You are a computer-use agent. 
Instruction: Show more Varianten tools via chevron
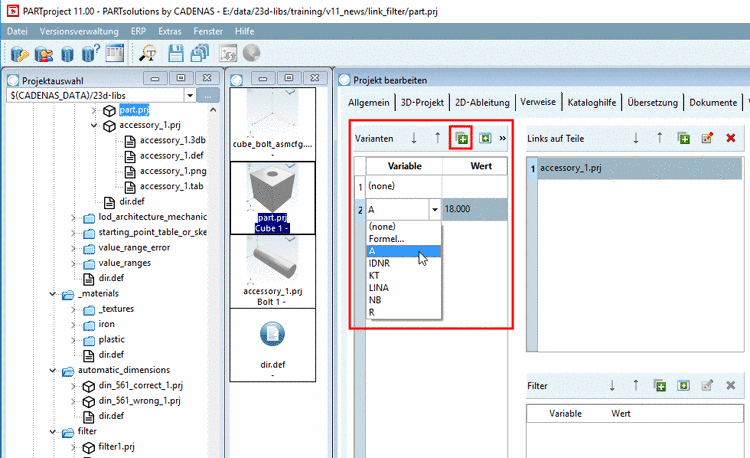(x=503, y=138)
